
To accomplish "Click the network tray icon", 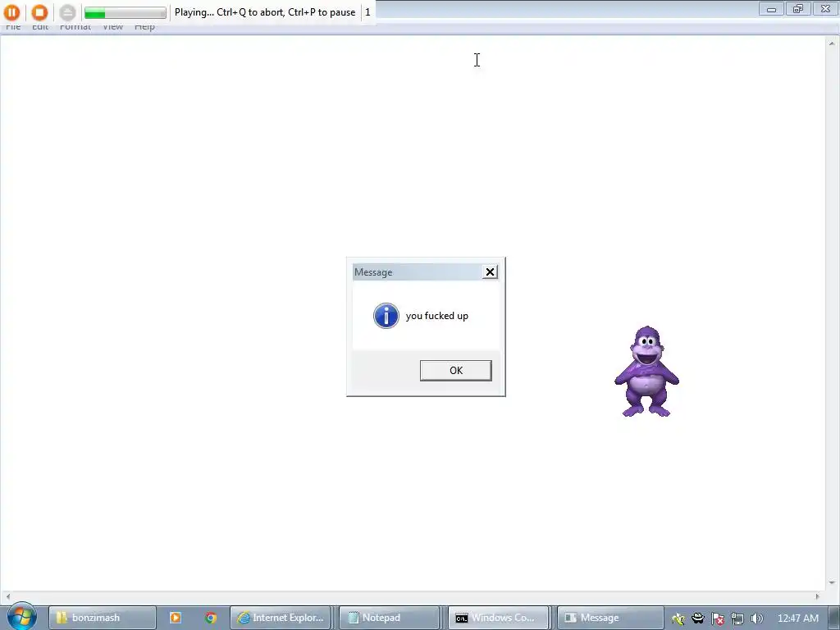I will pyautogui.click(x=737, y=619).
